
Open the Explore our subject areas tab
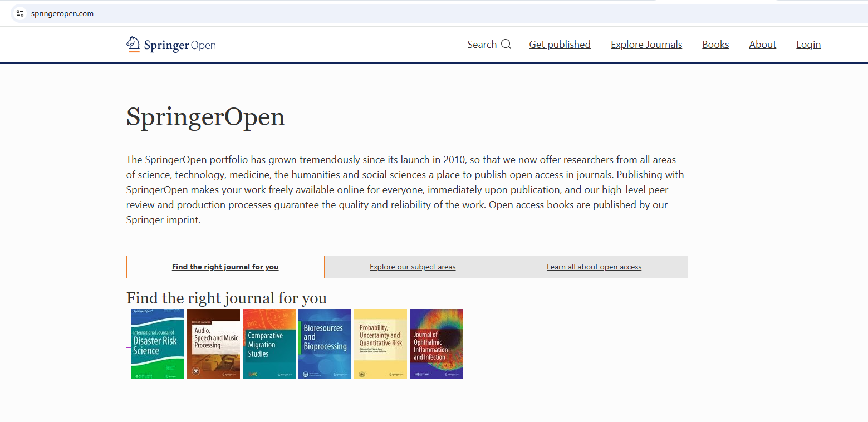point(412,267)
